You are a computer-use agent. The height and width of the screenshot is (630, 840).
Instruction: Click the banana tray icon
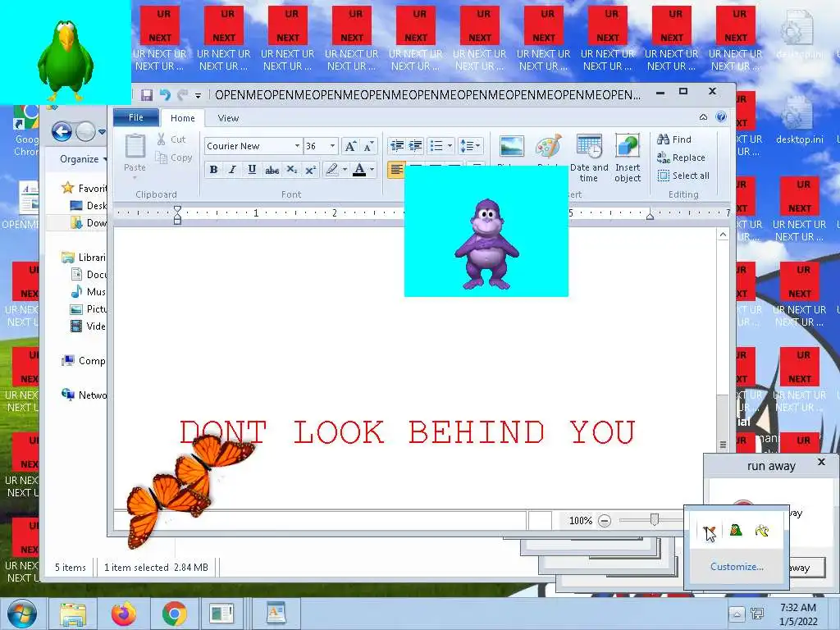762,531
